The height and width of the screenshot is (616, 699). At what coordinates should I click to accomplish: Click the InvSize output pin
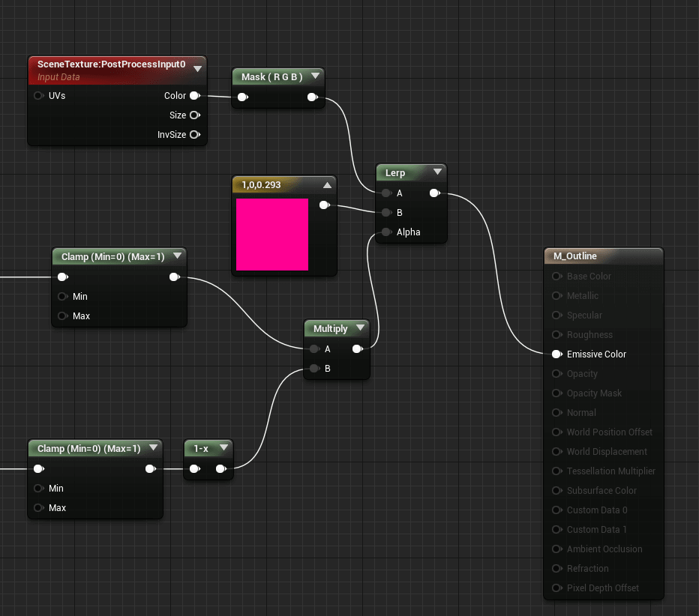[x=195, y=134]
